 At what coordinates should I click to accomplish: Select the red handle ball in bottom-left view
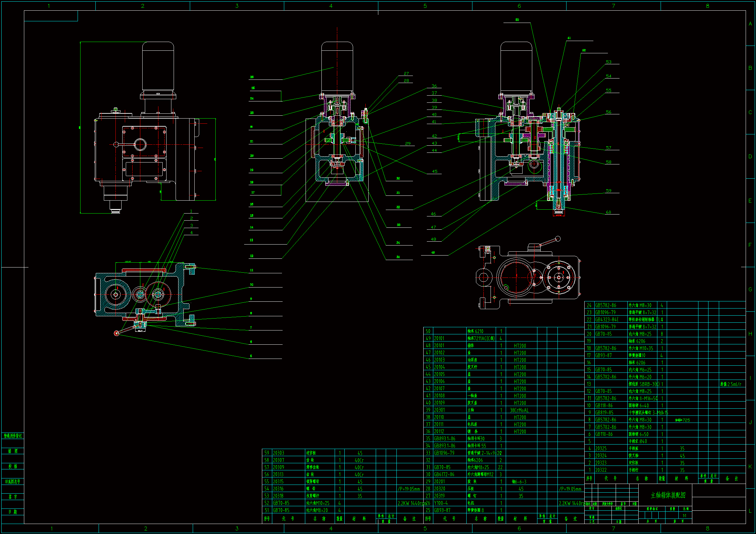point(116,333)
